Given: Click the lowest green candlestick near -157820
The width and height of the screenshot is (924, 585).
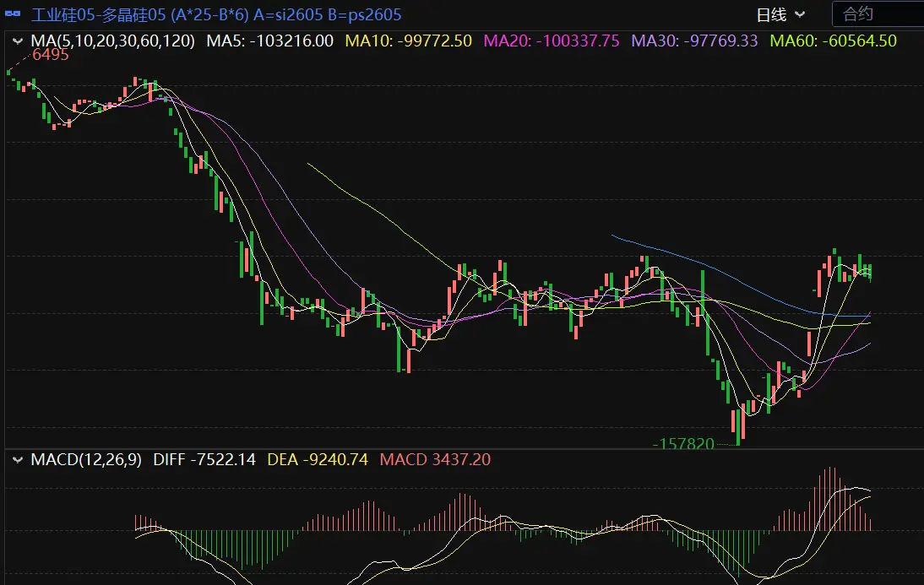Looking at the screenshot, I should click(737, 426).
